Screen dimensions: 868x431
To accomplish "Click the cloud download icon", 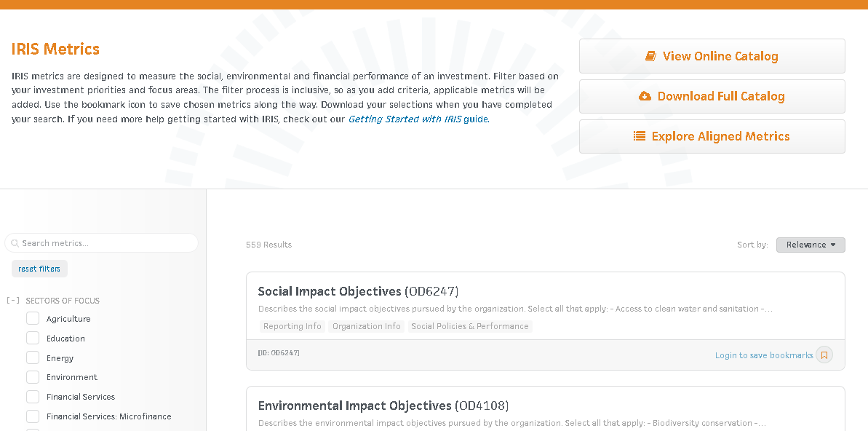I will 645,96.
